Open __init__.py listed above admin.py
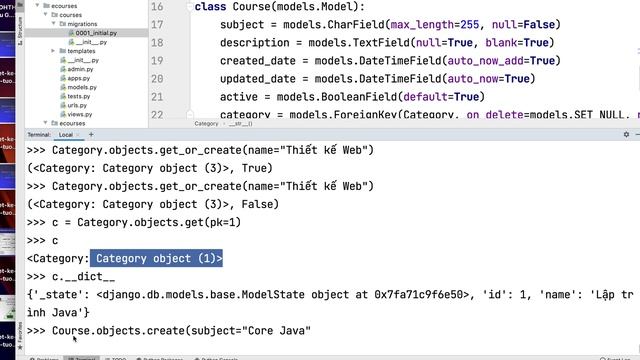The image size is (640, 360). click(x=83, y=60)
